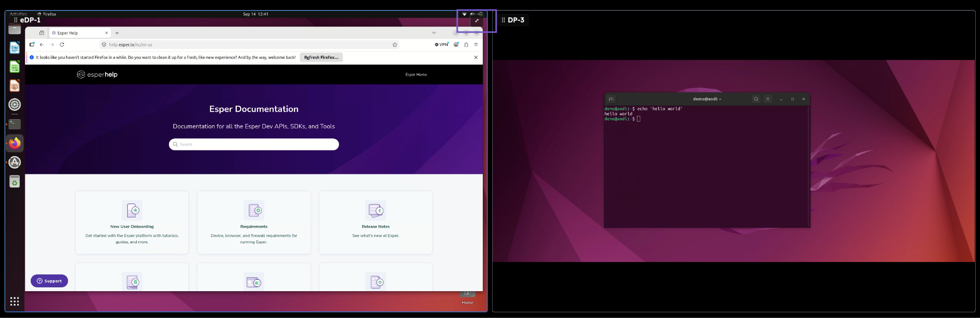980x318 pixels.
Task: Click the Firefox address bar
Action: 249,45
